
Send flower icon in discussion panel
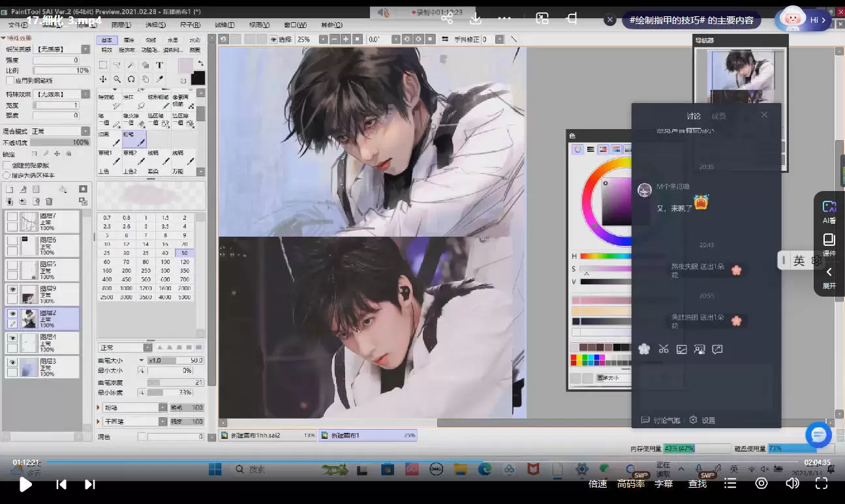645,349
